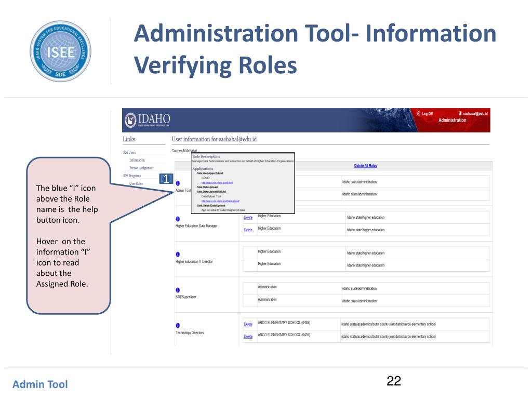Click the EDUID application URL in popup

pyautogui.click(x=217, y=182)
